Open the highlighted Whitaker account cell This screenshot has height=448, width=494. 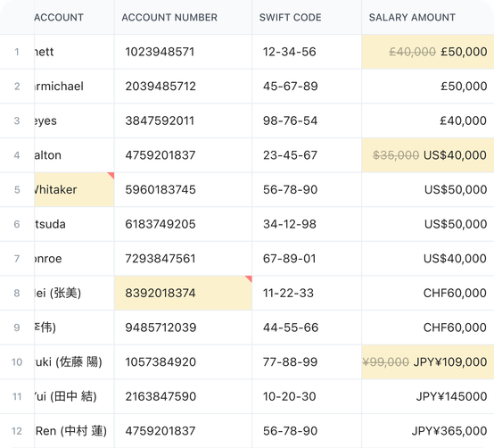point(74,189)
